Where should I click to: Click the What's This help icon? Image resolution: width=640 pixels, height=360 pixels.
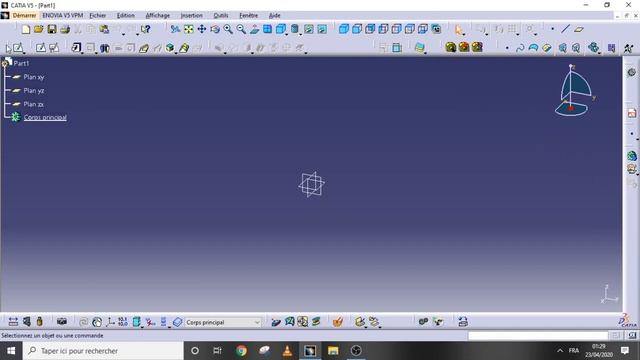(145, 29)
